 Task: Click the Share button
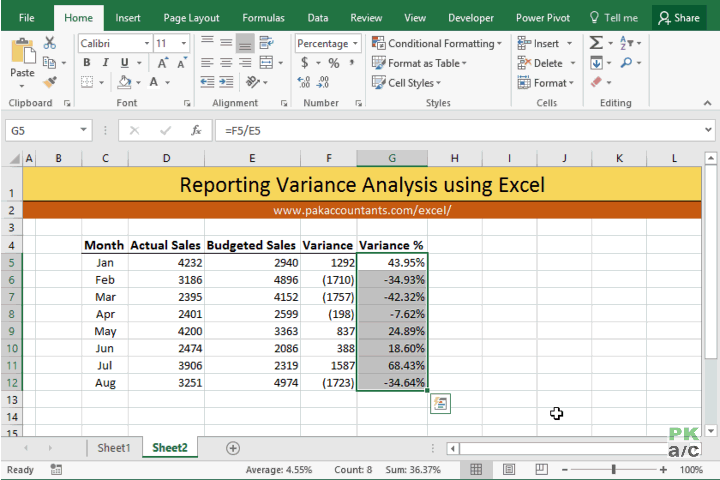point(679,18)
